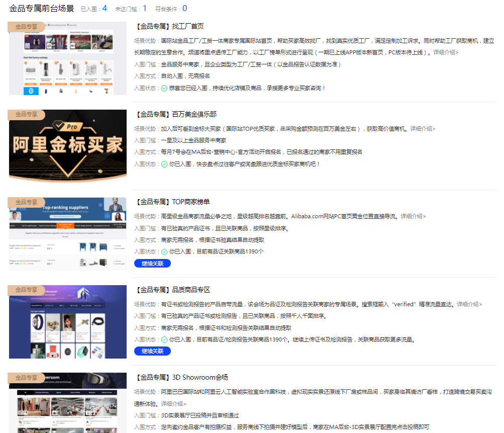504x433 pixels.
Task: Open 详细介绍 link for 找工厂首页
Action: [446, 52]
